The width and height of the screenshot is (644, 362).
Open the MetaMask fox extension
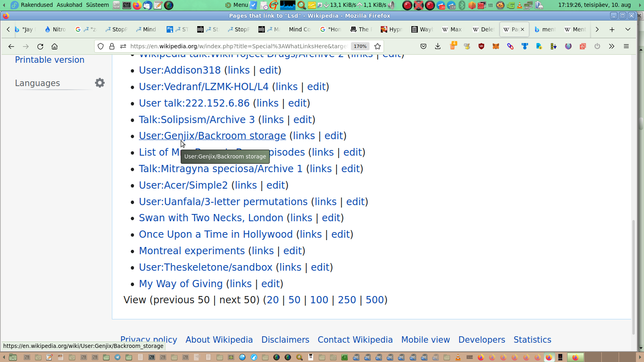[x=496, y=46]
